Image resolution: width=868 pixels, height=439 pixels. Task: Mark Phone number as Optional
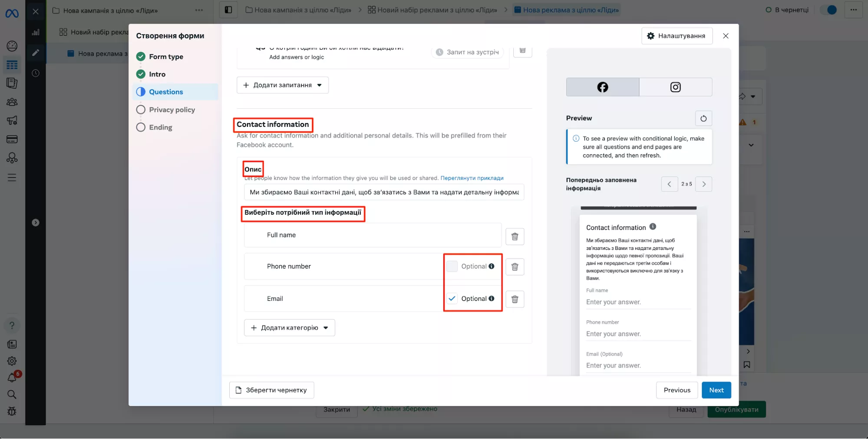click(x=452, y=266)
